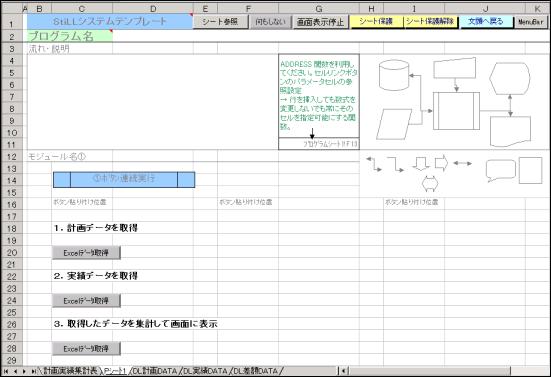Click the hexagon display flowchart shape
This screenshot has height=377, width=551.
[x=510, y=78]
